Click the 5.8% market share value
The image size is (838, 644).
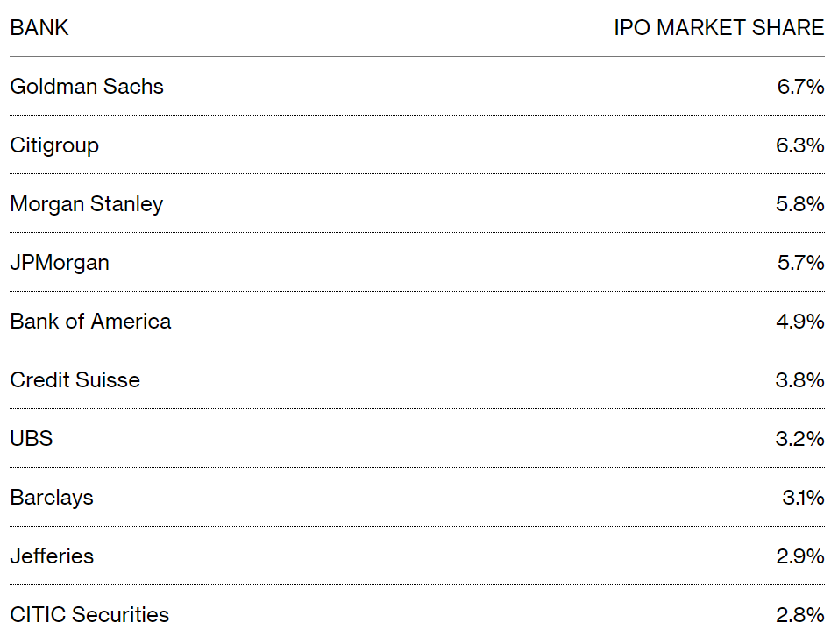(x=800, y=204)
